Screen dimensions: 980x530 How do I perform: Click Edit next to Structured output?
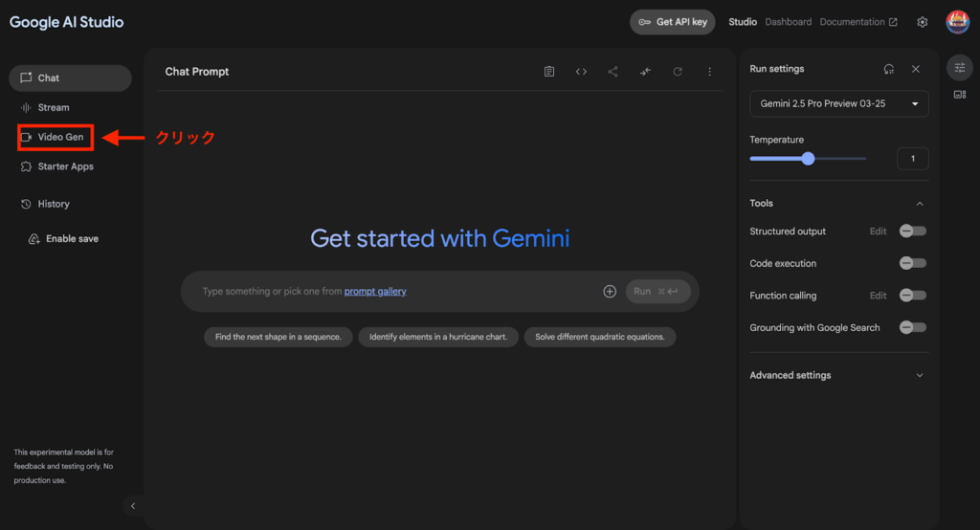click(878, 232)
